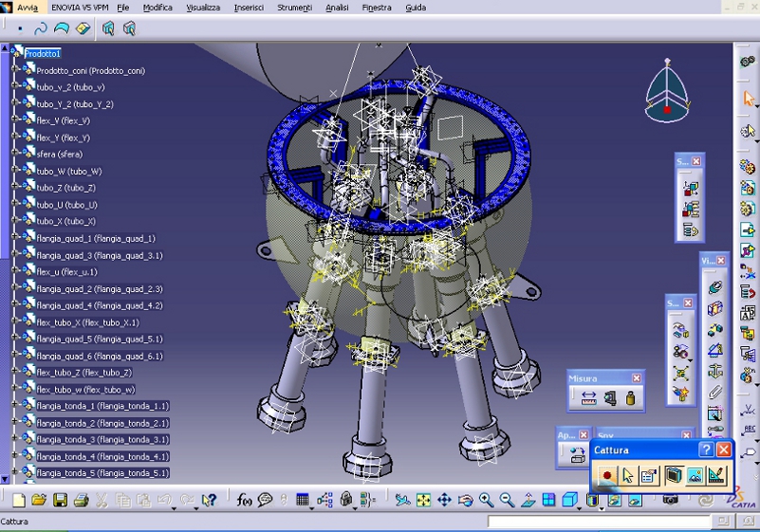Click the Measure Inertia weight icon

[630, 398]
